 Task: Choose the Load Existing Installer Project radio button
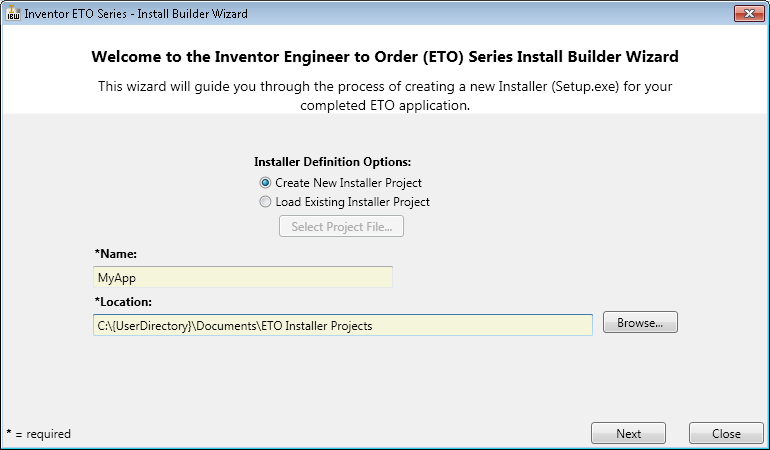click(x=265, y=201)
